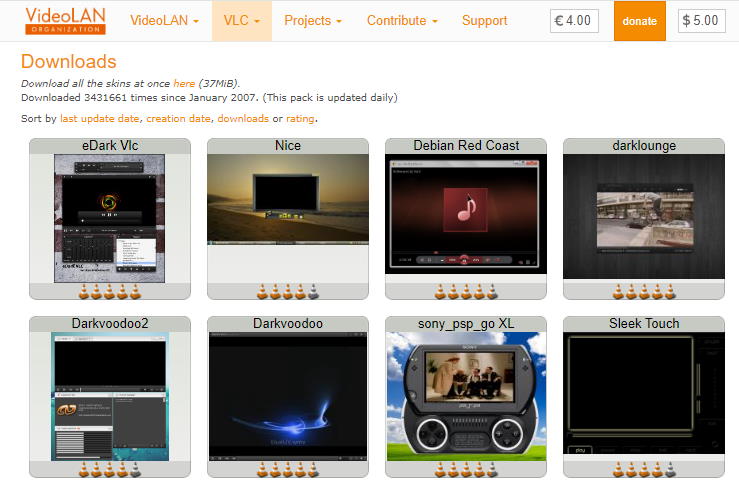Click the cone rating under Nice
Viewport: 739px width, 489px height.
(288, 292)
